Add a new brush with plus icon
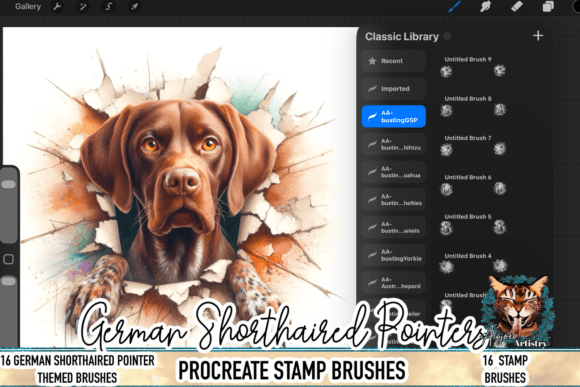580x387 pixels. point(538,36)
